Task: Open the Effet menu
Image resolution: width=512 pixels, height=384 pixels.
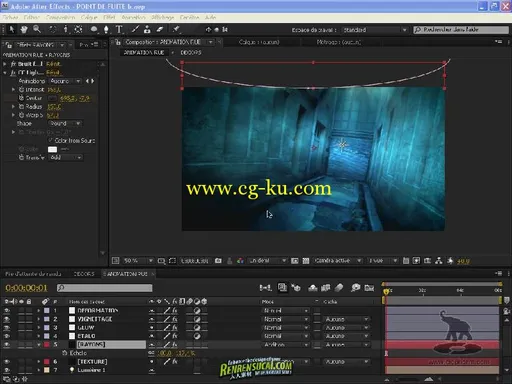Action: (x=109, y=17)
